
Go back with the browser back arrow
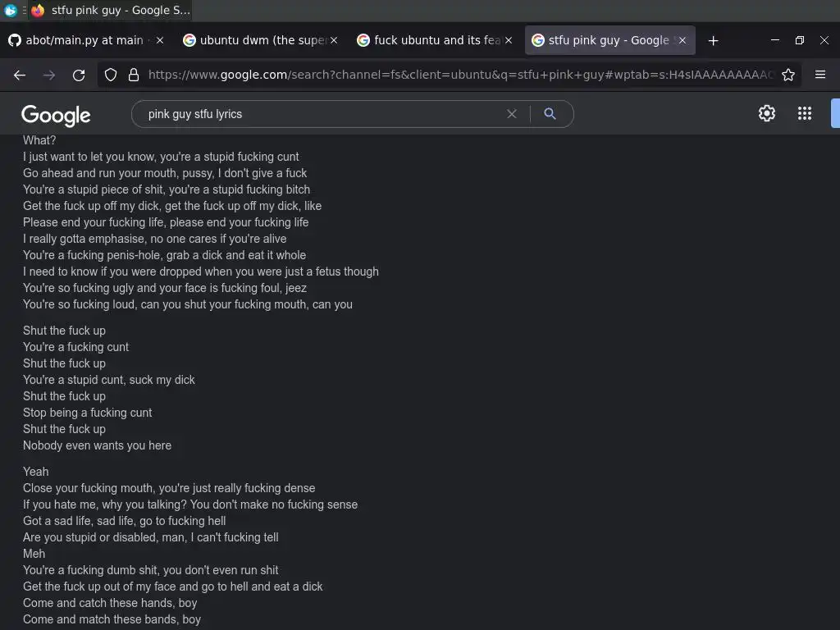coord(20,75)
